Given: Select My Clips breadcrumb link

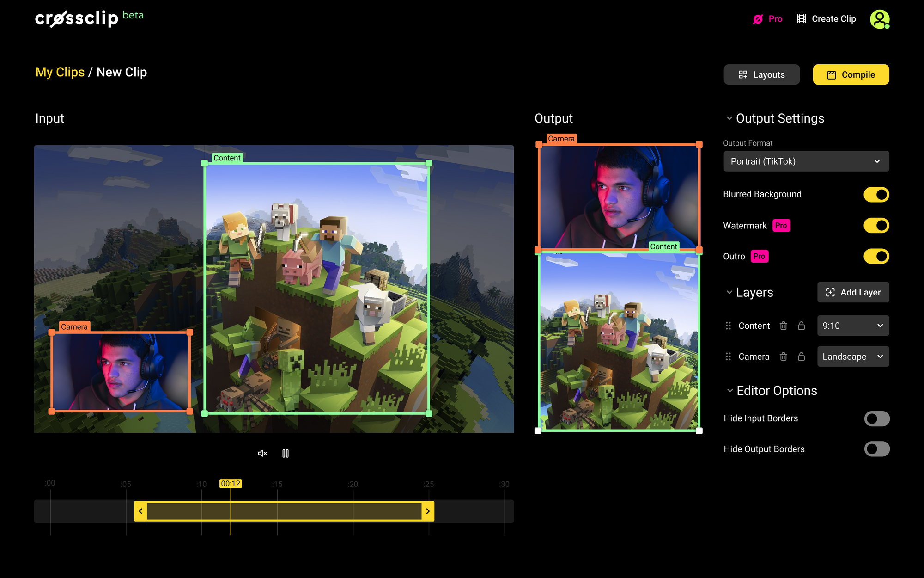Looking at the screenshot, I should click(60, 72).
